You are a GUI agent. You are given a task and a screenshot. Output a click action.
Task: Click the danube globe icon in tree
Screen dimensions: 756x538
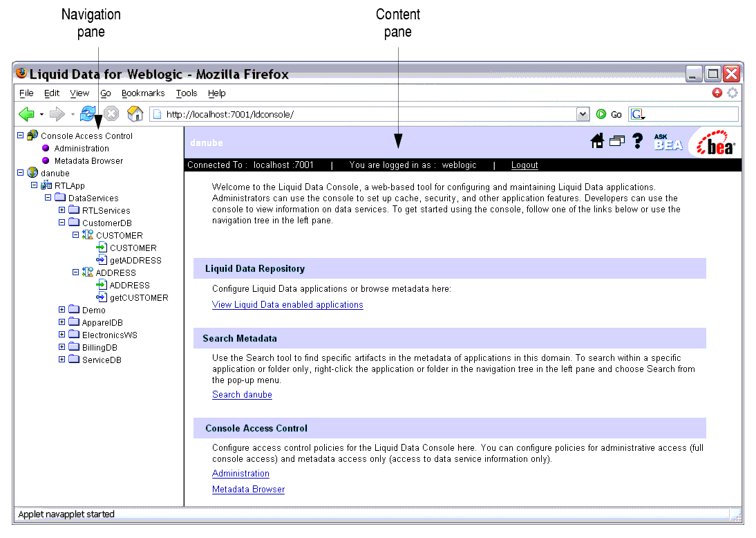tap(32, 172)
